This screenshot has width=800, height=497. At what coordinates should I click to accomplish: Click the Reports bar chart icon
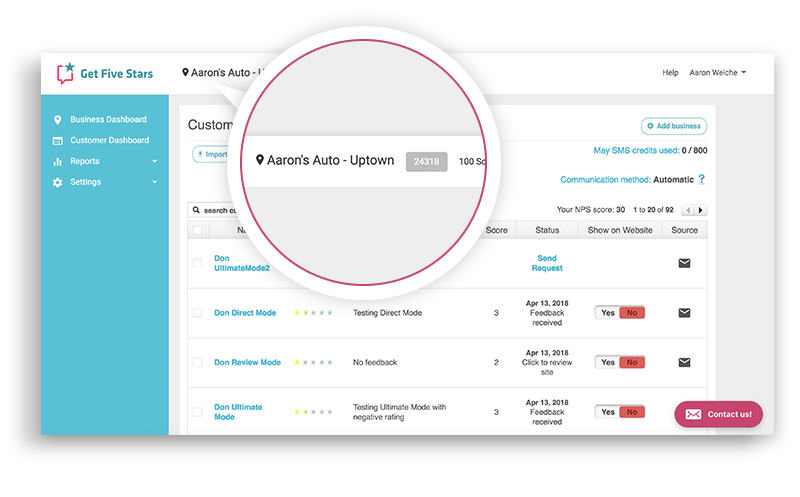coord(57,162)
